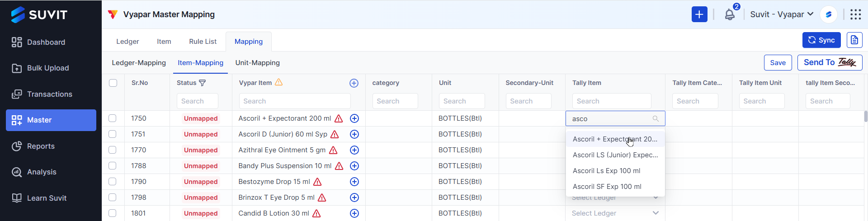The height and width of the screenshot is (221, 868).
Task: Click warning icon beside Ascoril D (Junior)
Action: click(x=335, y=134)
